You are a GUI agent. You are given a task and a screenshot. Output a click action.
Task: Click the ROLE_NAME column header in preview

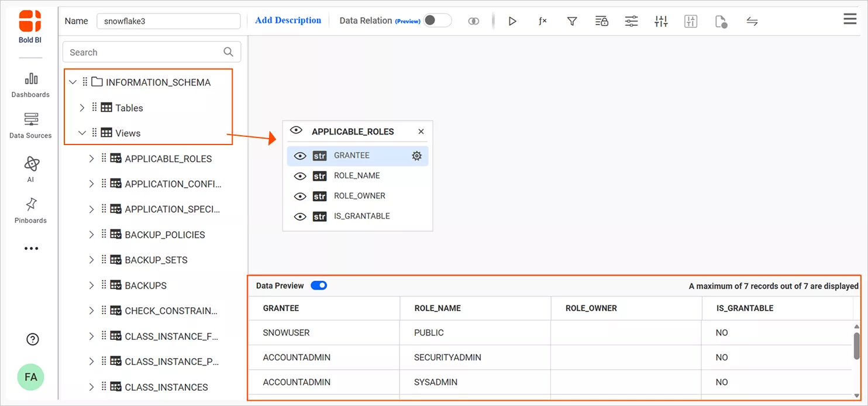(476, 308)
